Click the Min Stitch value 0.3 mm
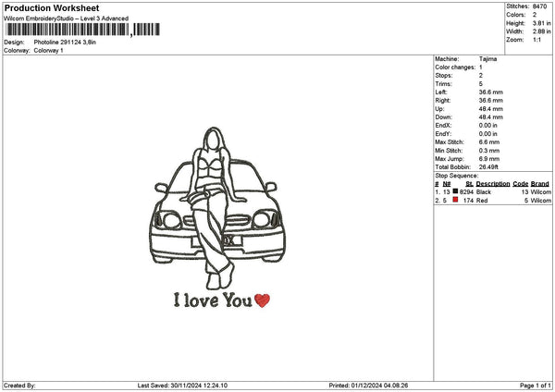The width and height of the screenshot is (555, 392). [x=489, y=151]
